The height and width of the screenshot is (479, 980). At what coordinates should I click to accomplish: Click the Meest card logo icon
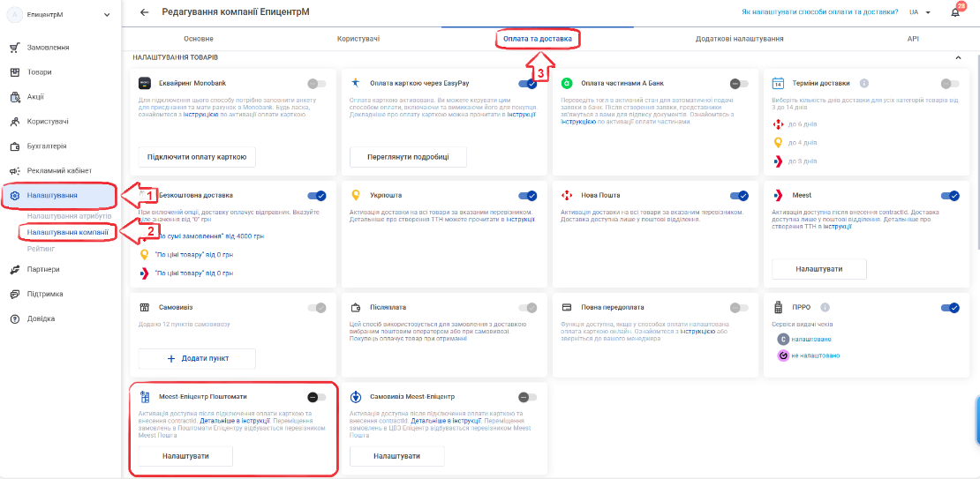(778, 196)
